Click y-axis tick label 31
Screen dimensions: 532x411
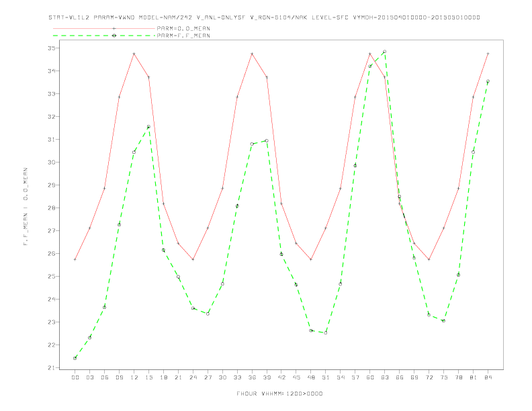click(52, 140)
